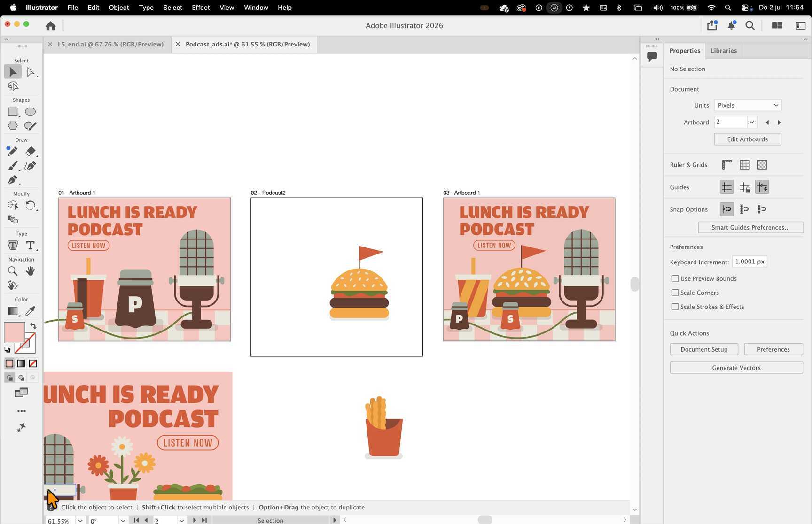Choose the Ellipse tool
Image resolution: width=812 pixels, height=524 pixels.
tap(30, 112)
